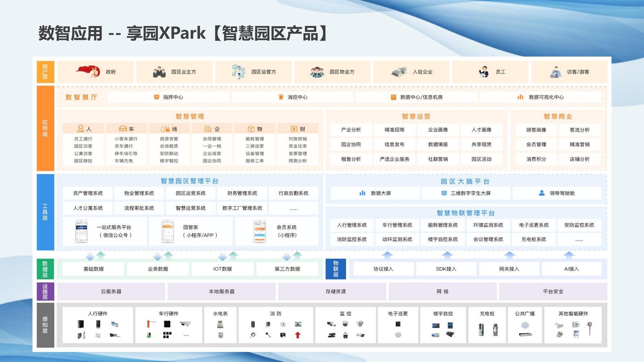Click the AI接入 box
Screen dimensions: 644x362
(x=572, y=269)
